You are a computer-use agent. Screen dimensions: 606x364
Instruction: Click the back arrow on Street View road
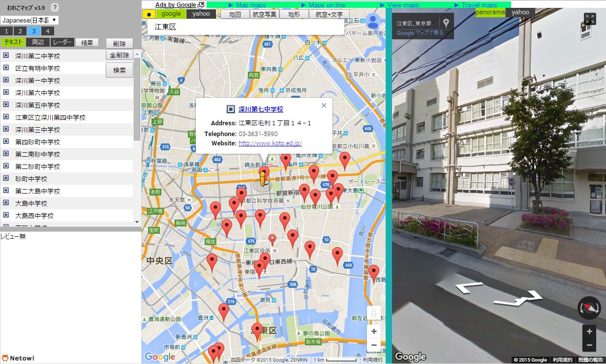pyautogui.click(x=469, y=287)
